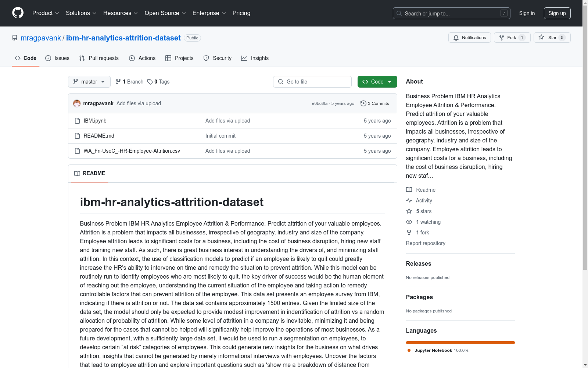Switch to the Code tab
Screen dimensions: 588x368
(26, 58)
